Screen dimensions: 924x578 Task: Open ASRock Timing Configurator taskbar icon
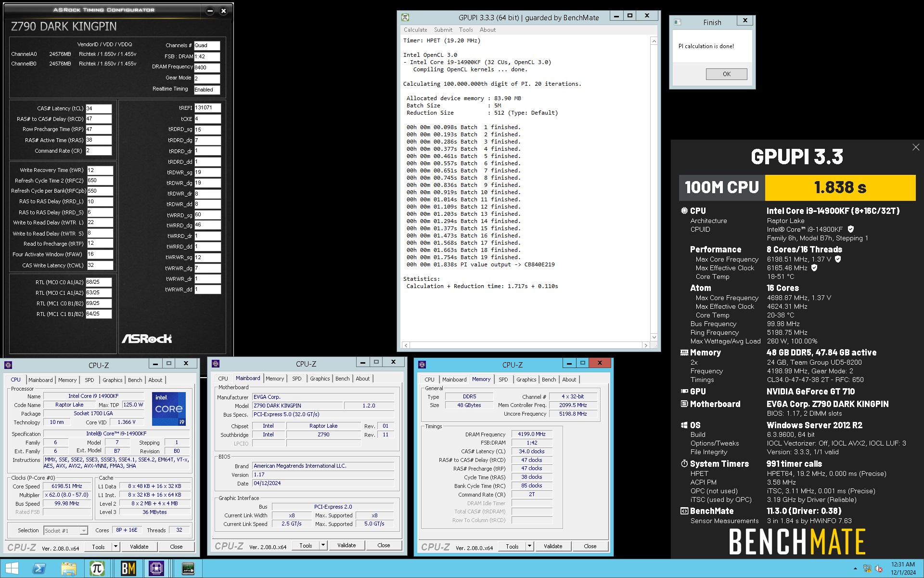click(x=188, y=568)
